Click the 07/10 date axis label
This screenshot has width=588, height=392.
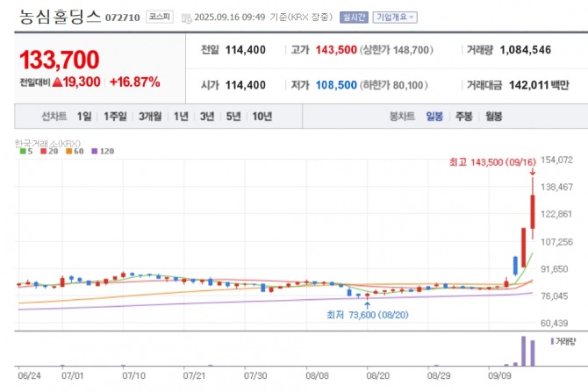click(x=134, y=375)
